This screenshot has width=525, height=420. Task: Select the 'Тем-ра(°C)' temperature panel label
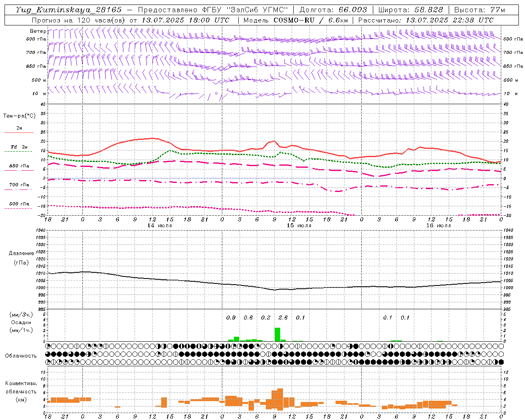point(19,116)
